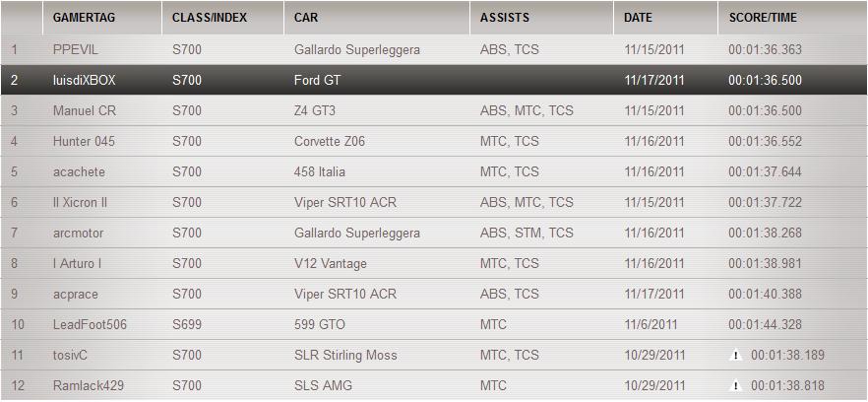The image size is (868, 402).
Task: Open arcmotor's gamertag link
Action: pos(78,233)
